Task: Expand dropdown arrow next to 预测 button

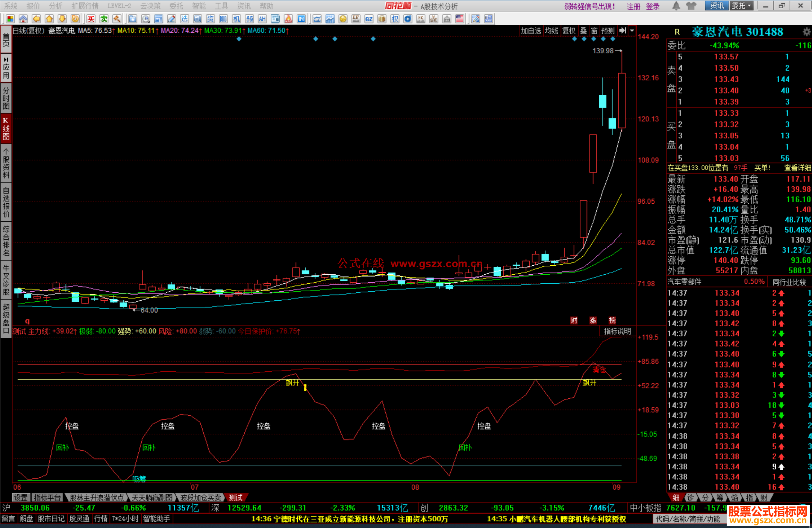Action: coord(632,31)
